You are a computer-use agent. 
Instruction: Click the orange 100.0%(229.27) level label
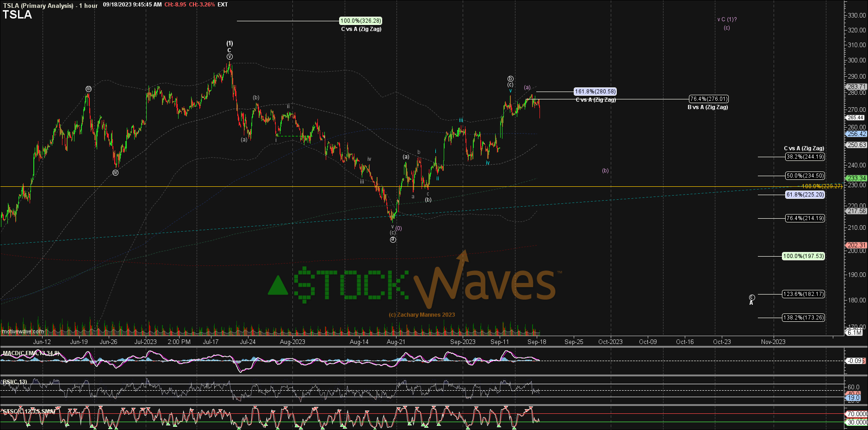[822, 186]
